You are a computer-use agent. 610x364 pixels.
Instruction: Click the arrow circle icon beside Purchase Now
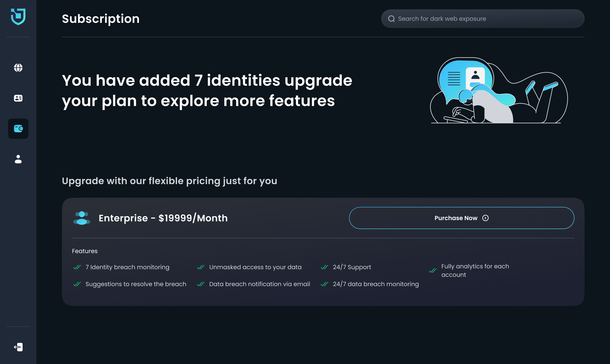[485, 218]
